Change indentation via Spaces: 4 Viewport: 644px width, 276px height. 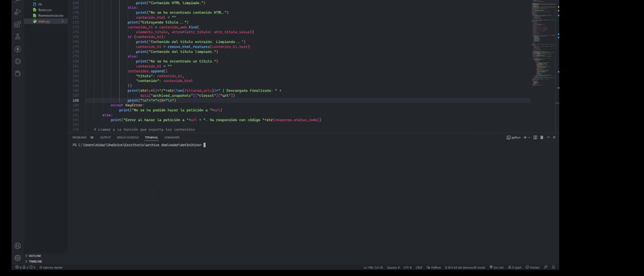pyautogui.click(x=393, y=267)
